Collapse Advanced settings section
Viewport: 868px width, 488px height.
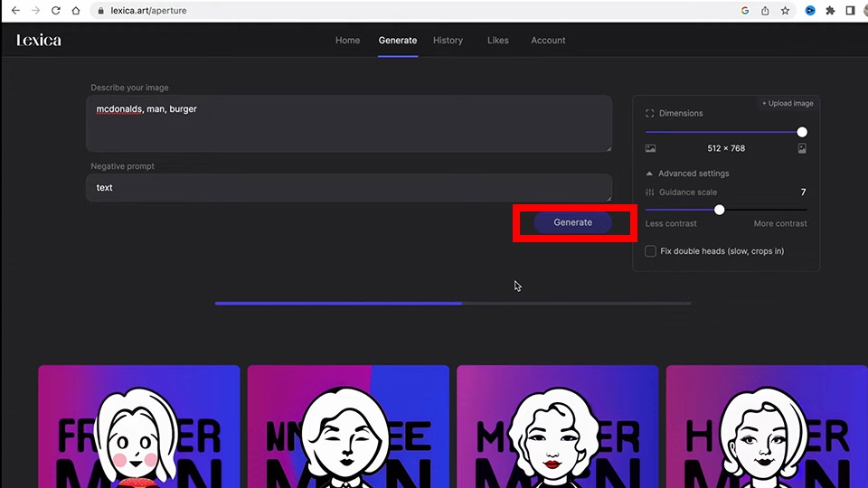[x=687, y=174]
